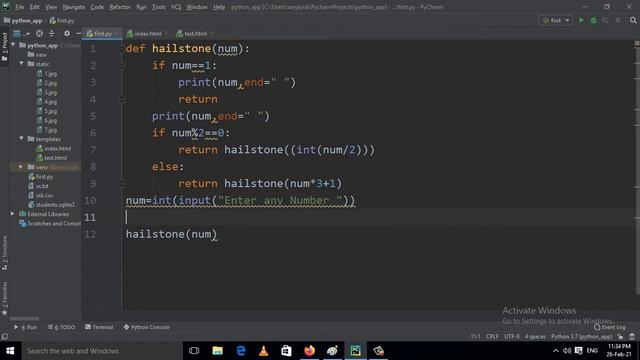Open the Code menu
The image size is (640, 360).
(97, 7)
